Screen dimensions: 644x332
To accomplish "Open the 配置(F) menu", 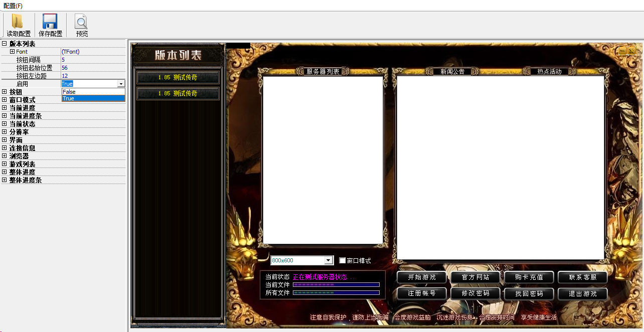I will pos(13,6).
